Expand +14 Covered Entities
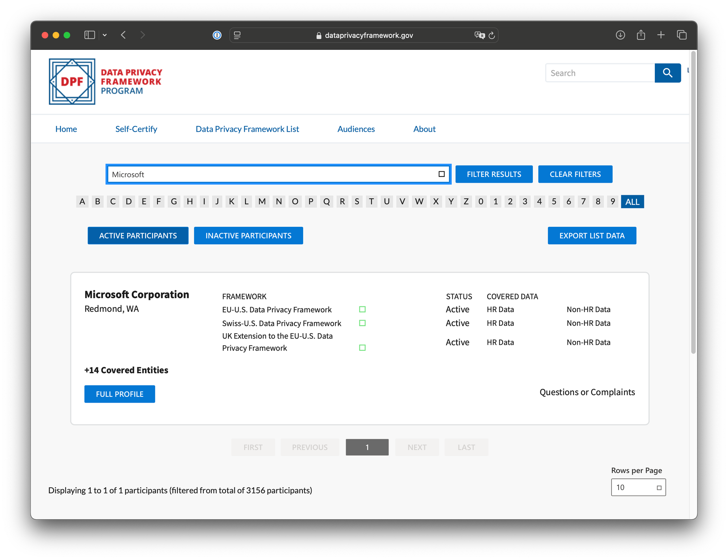Viewport: 728px width, 560px height. click(x=126, y=370)
